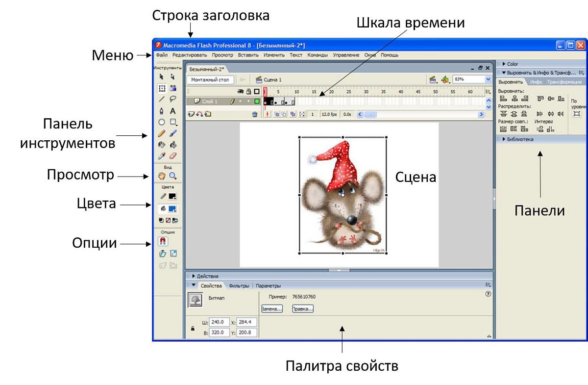Select the Eraser tool

click(x=172, y=156)
